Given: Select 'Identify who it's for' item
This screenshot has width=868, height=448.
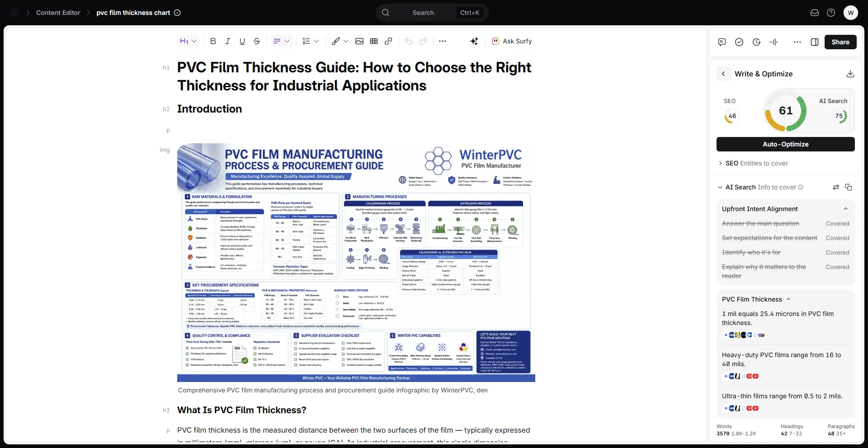Looking at the screenshot, I should 751,252.
